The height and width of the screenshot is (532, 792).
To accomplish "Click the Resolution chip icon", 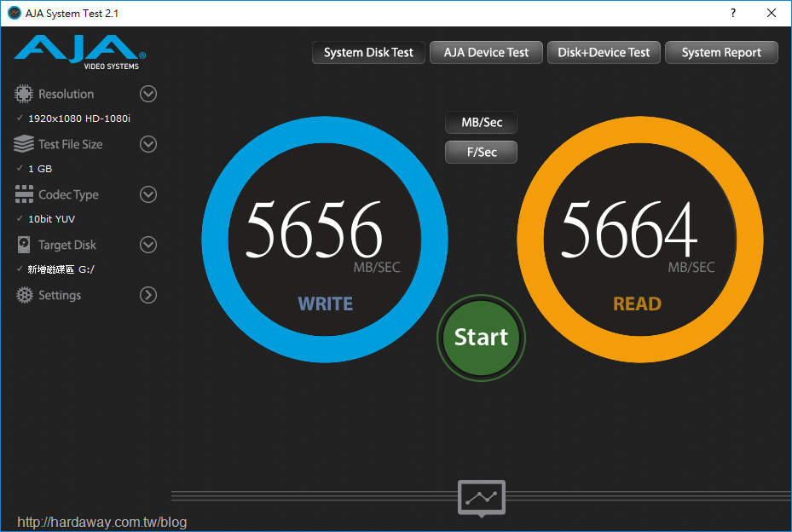I will point(23,94).
